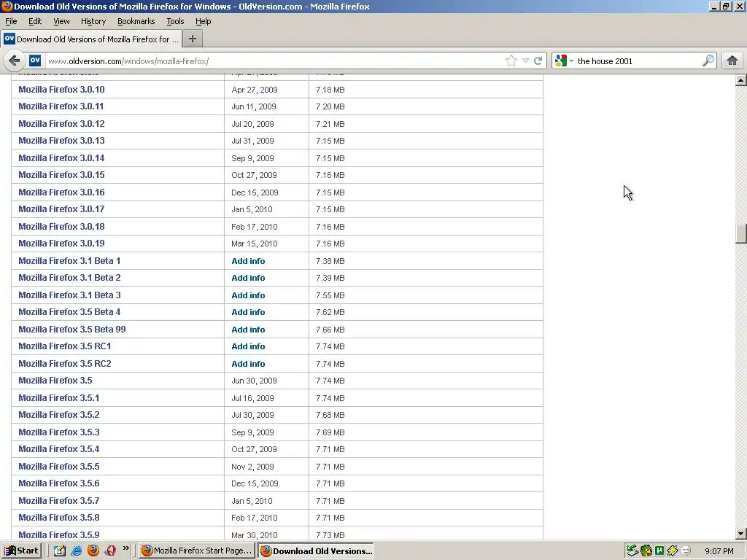This screenshot has width=747, height=560.
Task: Open the Help menu
Action: [x=203, y=21]
